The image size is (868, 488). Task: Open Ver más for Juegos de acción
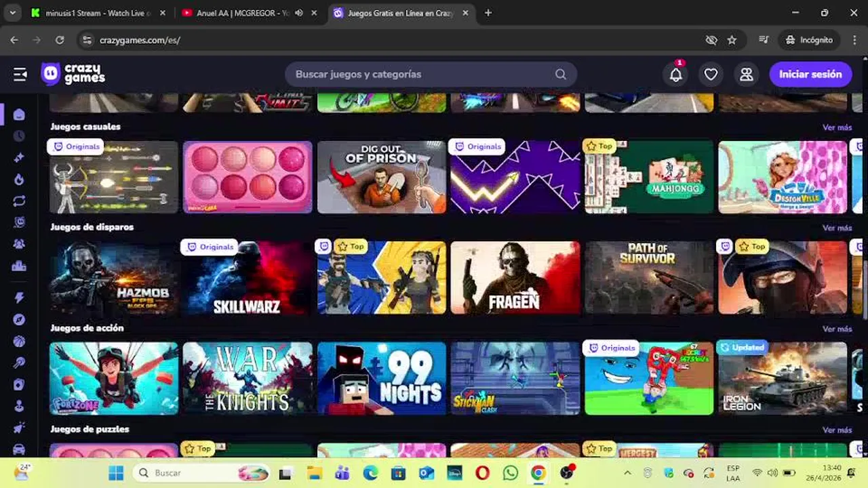point(837,329)
